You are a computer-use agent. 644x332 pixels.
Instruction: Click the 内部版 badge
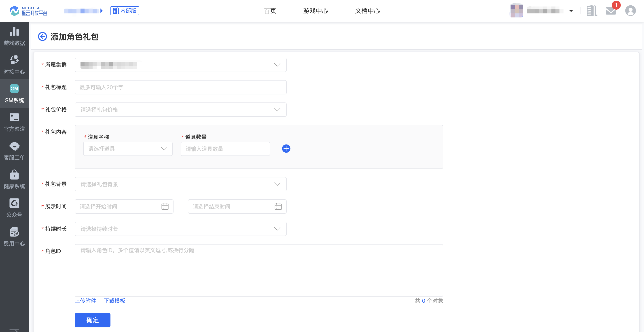point(125,11)
